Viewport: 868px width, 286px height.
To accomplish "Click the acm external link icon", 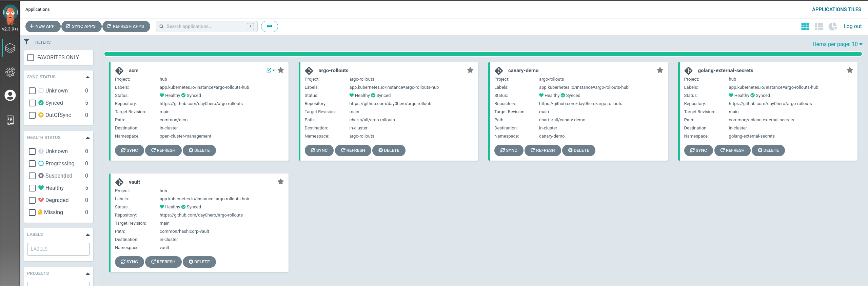I will (x=269, y=70).
